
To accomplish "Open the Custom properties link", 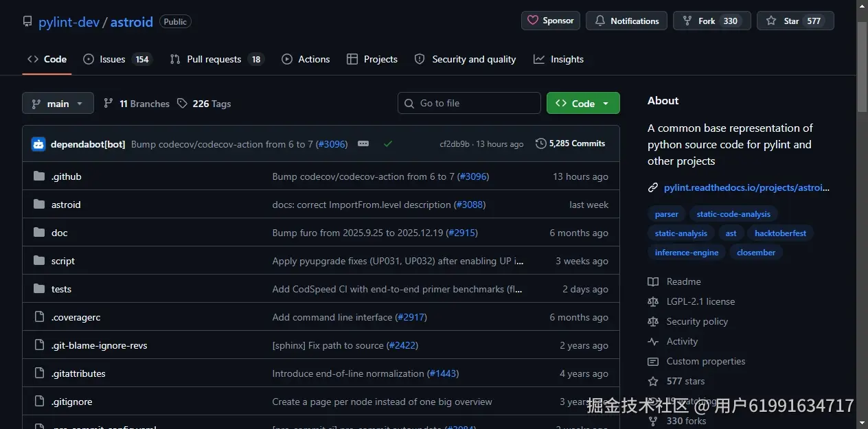I will [696, 361].
